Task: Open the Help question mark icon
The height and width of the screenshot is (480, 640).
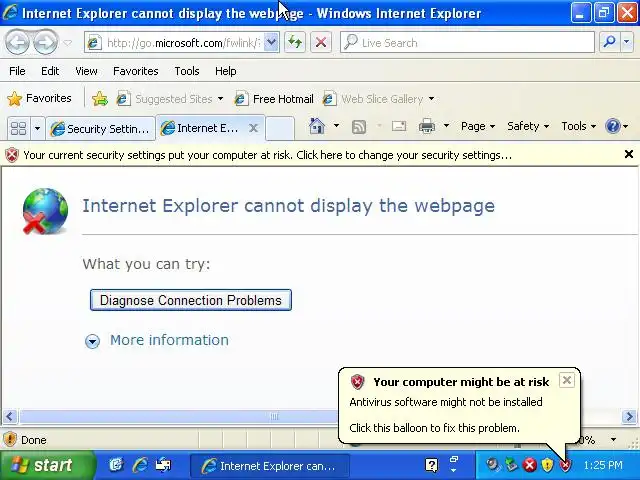Action: 613,126
